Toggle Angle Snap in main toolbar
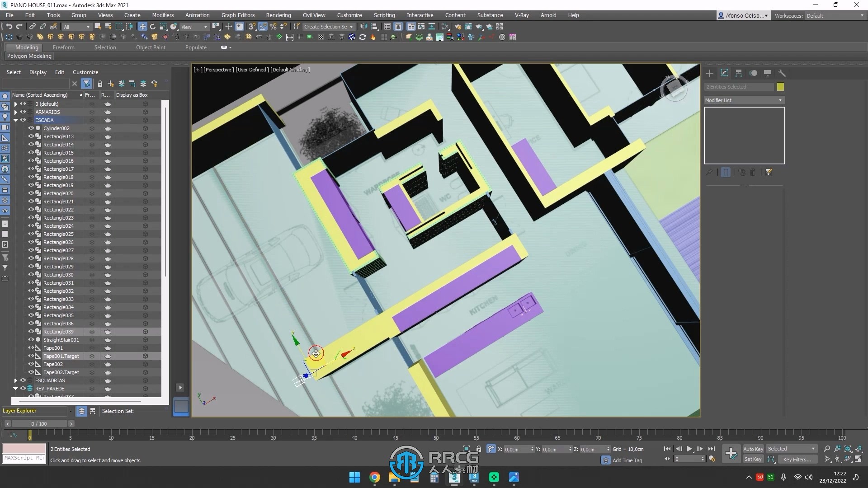This screenshot has height=488, width=868. 263,27
